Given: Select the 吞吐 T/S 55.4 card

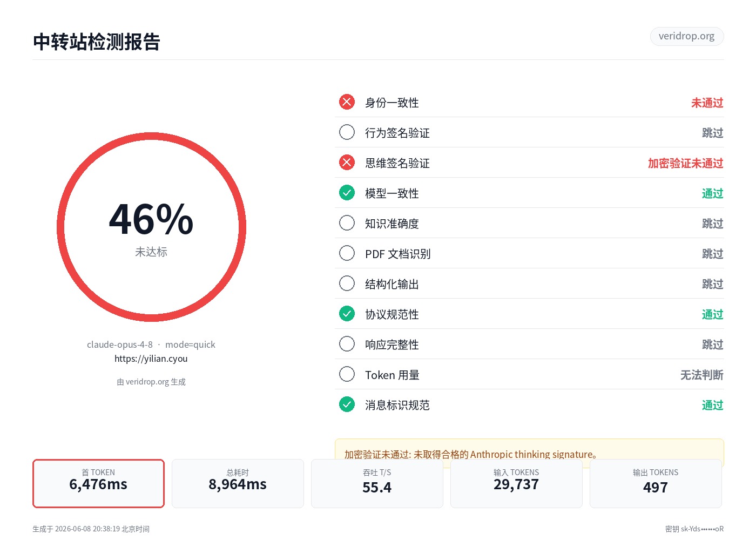Looking at the screenshot, I should click(x=377, y=483).
